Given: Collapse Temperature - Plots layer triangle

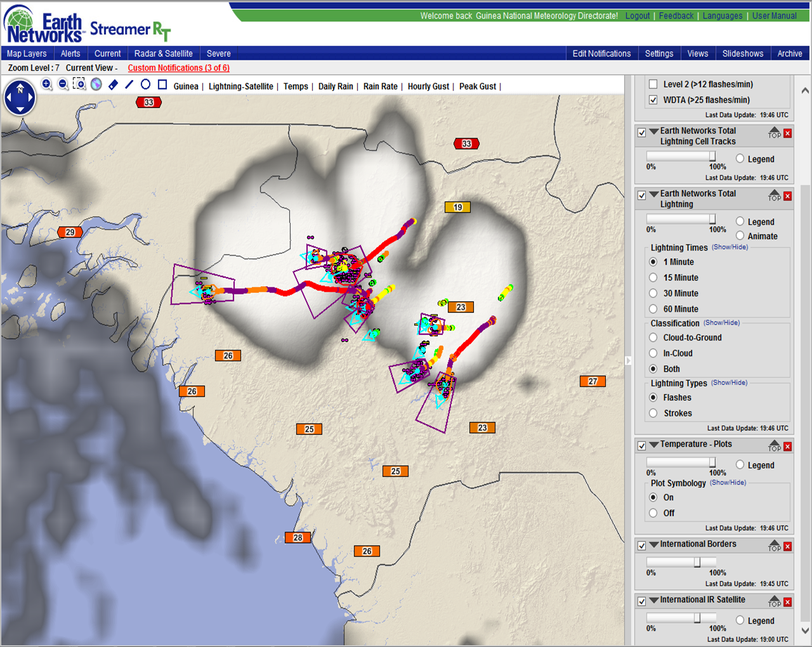Looking at the screenshot, I should (x=653, y=445).
